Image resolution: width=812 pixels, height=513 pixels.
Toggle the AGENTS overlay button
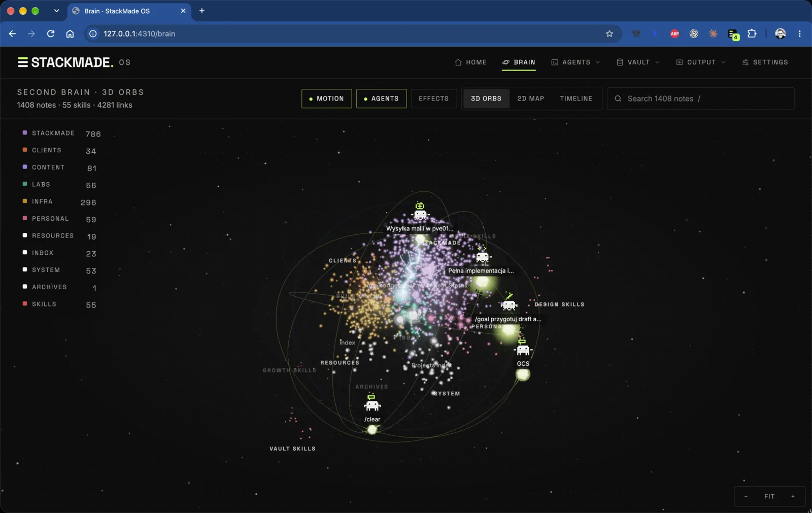point(381,98)
